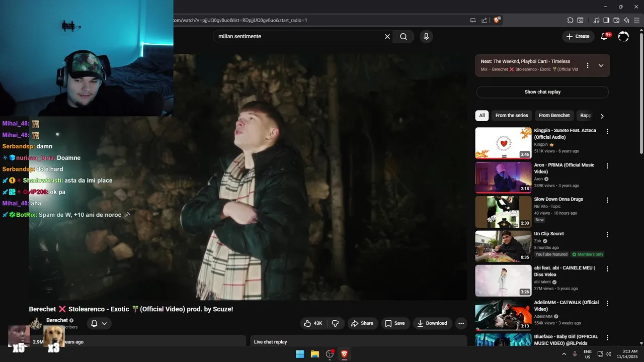Open subscription notification bell dropdown

[x=99, y=323]
